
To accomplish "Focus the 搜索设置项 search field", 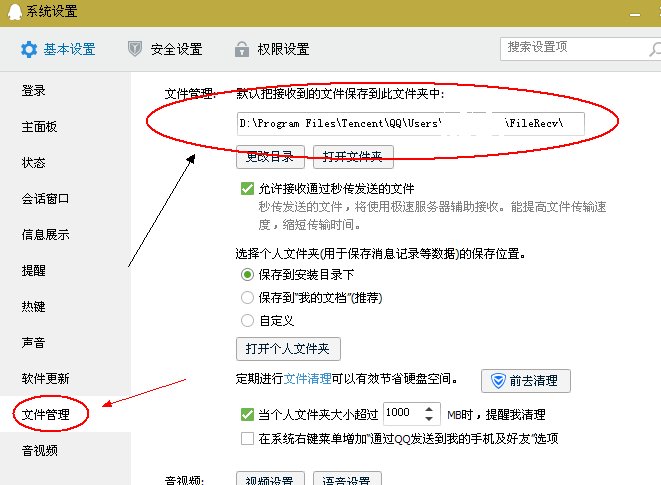I will [x=580, y=49].
